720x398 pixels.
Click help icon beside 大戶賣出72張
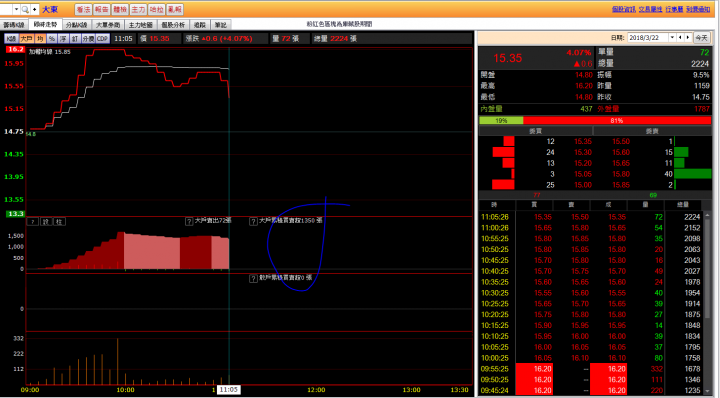[x=189, y=221]
